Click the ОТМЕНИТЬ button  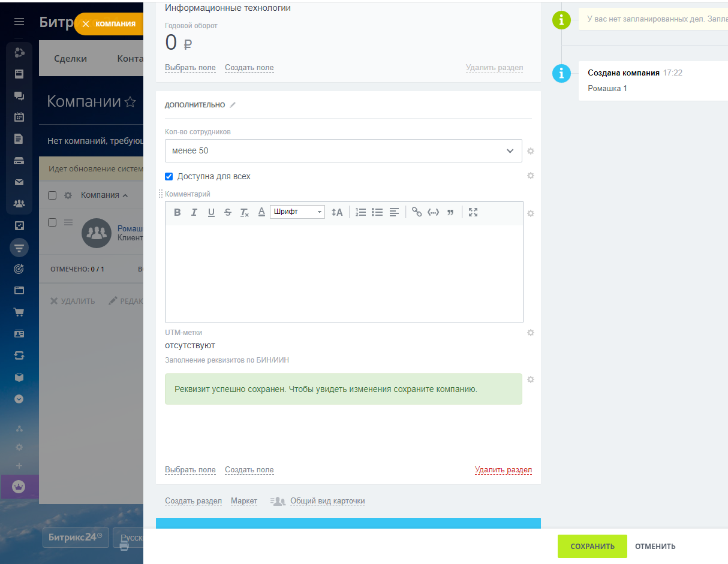pyautogui.click(x=655, y=546)
